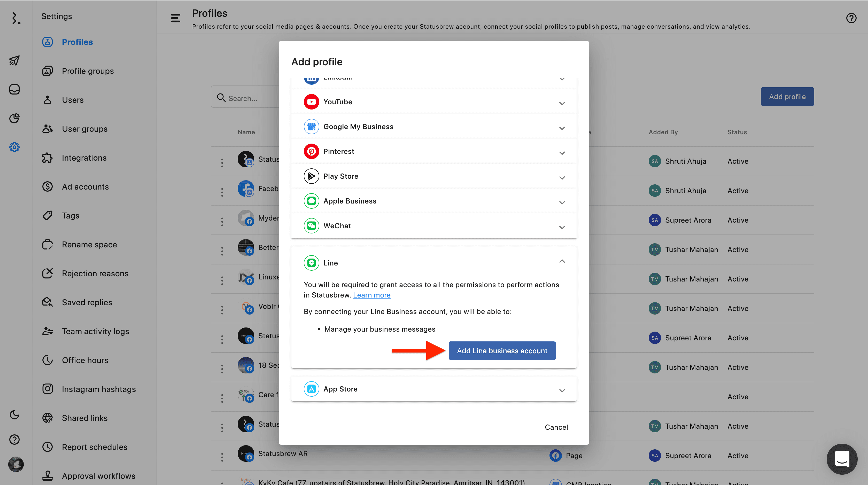Image resolution: width=868 pixels, height=485 pixels.
Task: Open the Learn more link
Action: point(372,295)
